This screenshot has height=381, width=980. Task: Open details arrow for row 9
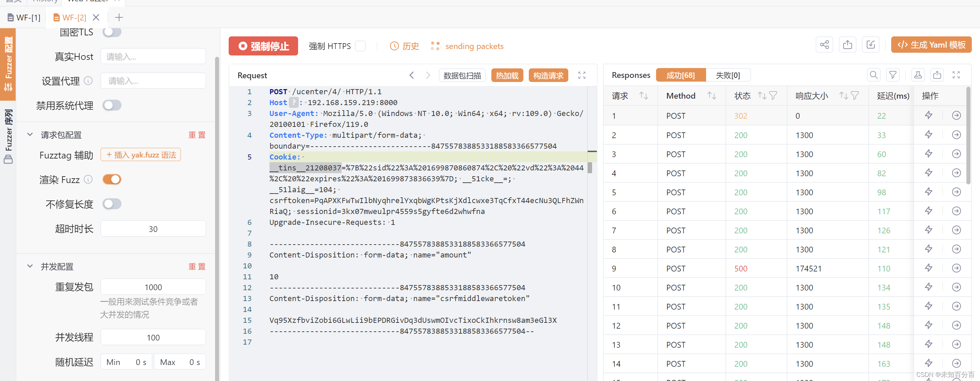pyautogui.click(x=956, y=268)
